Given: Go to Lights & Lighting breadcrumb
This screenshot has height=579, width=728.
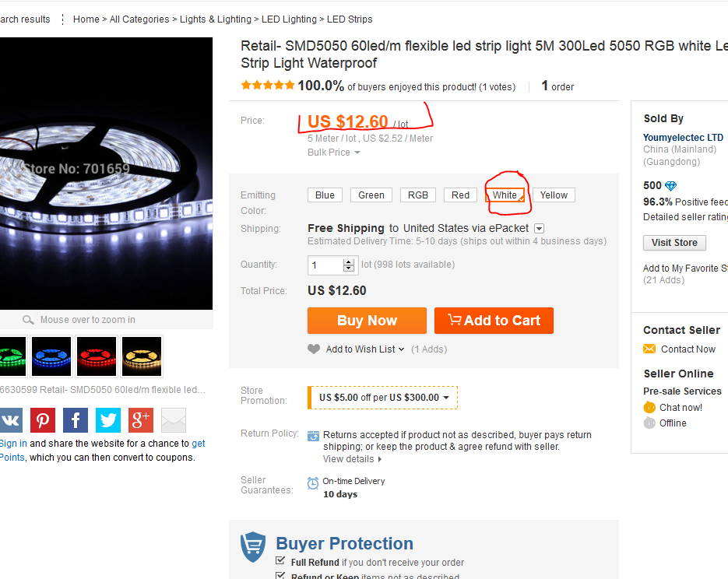Looking at the screenshot, I should 216,19.
